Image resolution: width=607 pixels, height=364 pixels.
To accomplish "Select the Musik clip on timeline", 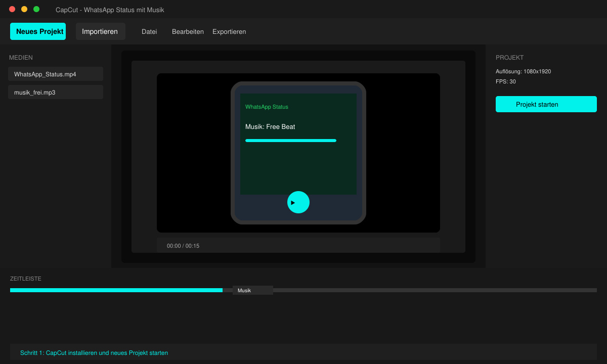I will [x=253, y=290].
